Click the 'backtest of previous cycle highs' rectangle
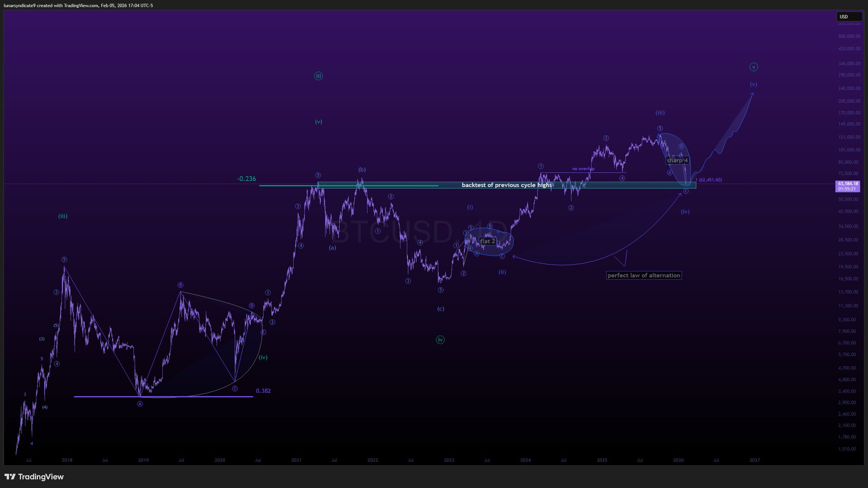Screen dimensions: 868x488 (x=506, y=185)
